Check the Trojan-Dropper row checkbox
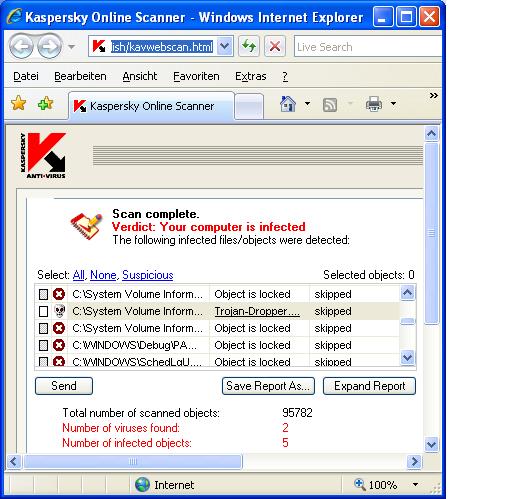The width and height of the screenshot is (512, 499). pyautogui.click(x=43, y=311)
